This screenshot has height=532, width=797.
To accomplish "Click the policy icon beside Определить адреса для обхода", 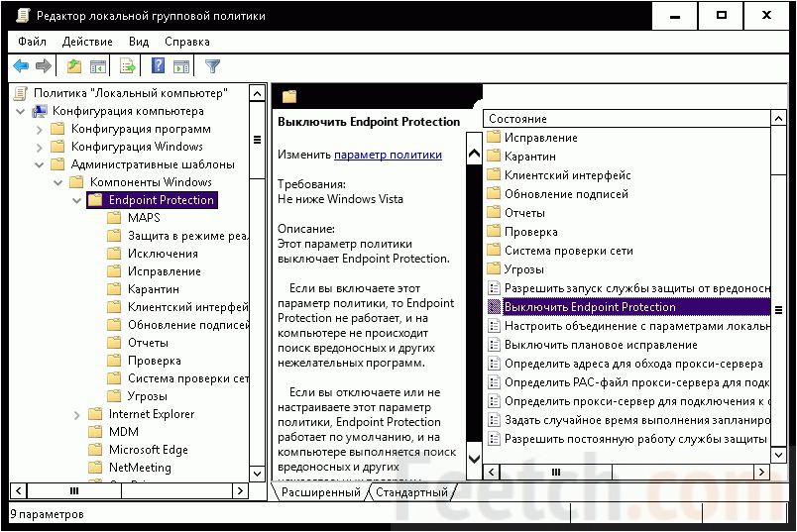I will pyautogui.click(x=494, y=364).
